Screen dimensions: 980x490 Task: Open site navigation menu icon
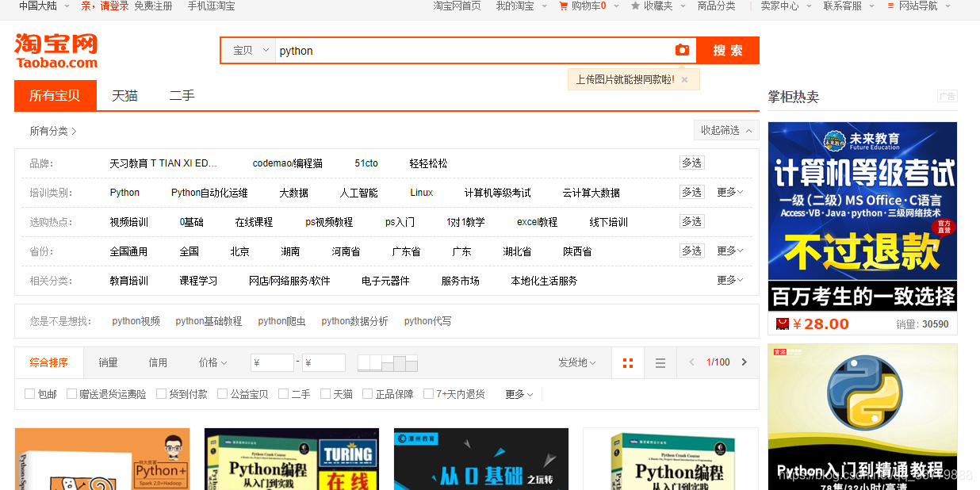890,6
